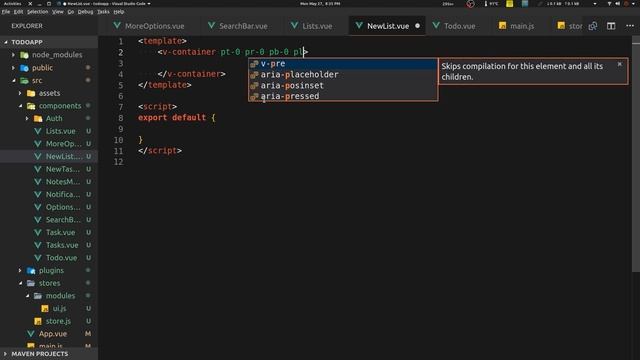Open the Help menu
Image resolution: width=640 pixels, height=360 pixels.
tap(119, 12)
